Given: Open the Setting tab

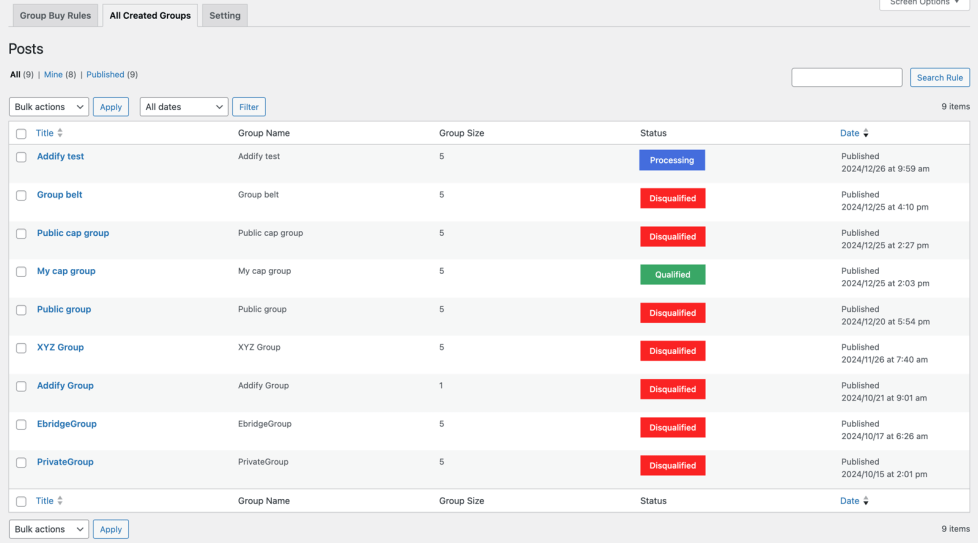Looking at the screenshot, I should pyautogui.click(x=224, y=16).
